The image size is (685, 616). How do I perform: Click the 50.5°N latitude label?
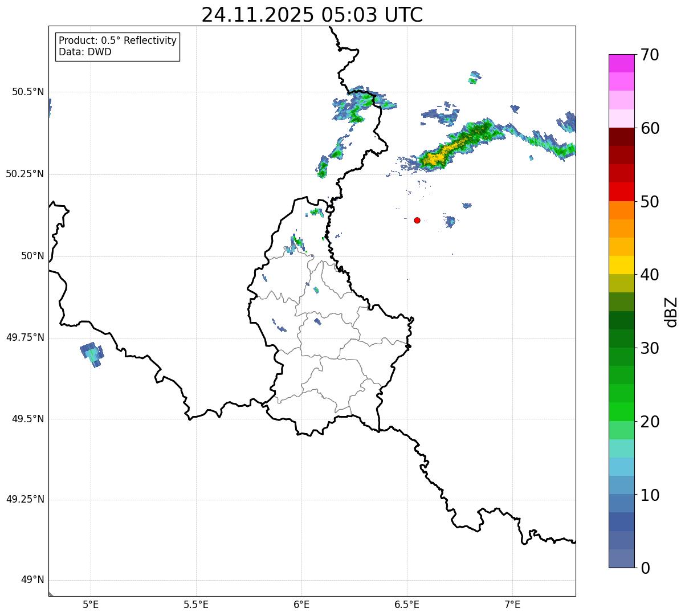tap(28, 92)
